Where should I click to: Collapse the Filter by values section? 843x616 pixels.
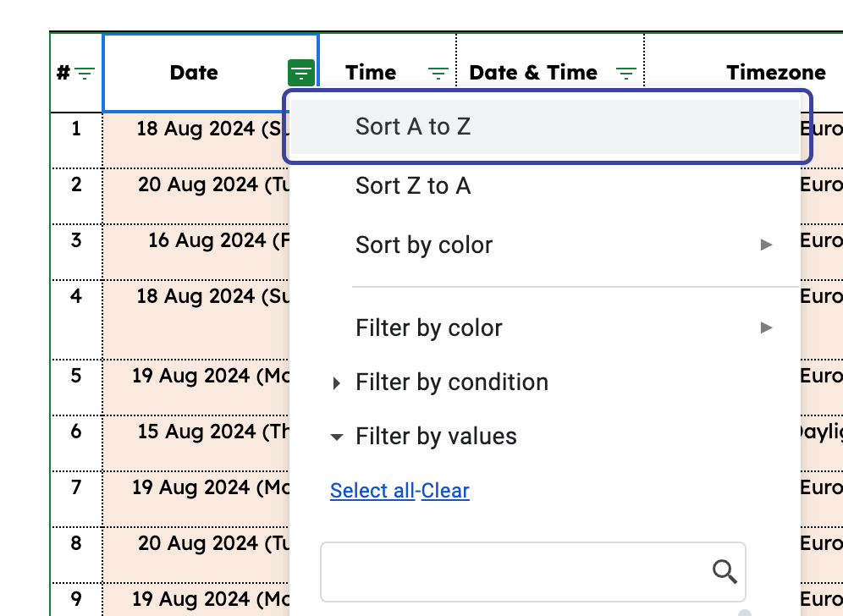pos(337,437)
